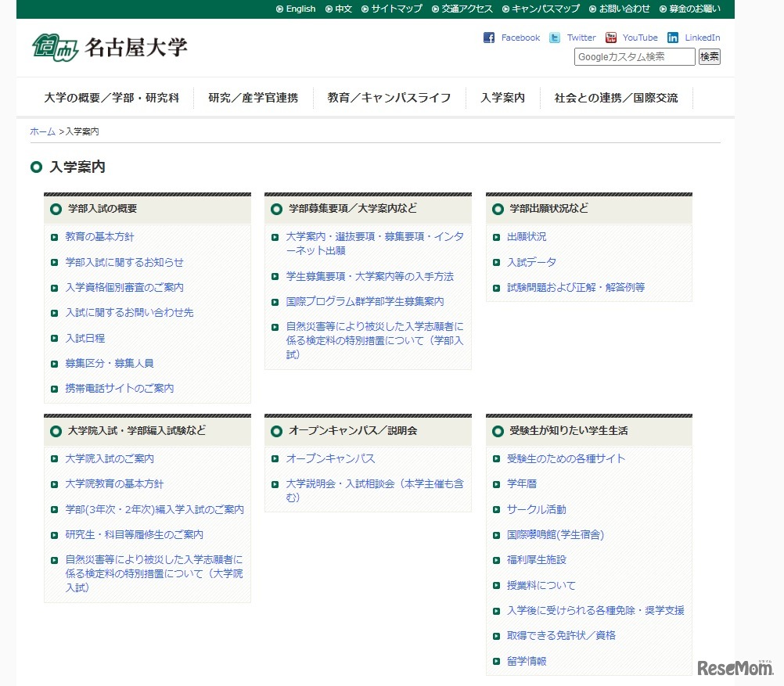Click the green circle icon beside 学部入試の概要
This screenshot has width=784, height=686.
55,209
